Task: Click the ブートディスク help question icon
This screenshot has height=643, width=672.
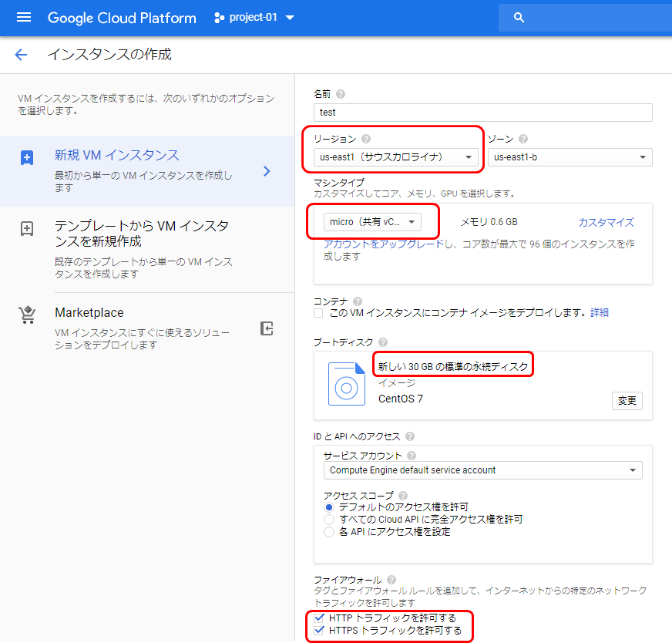Action: point(383,342)
